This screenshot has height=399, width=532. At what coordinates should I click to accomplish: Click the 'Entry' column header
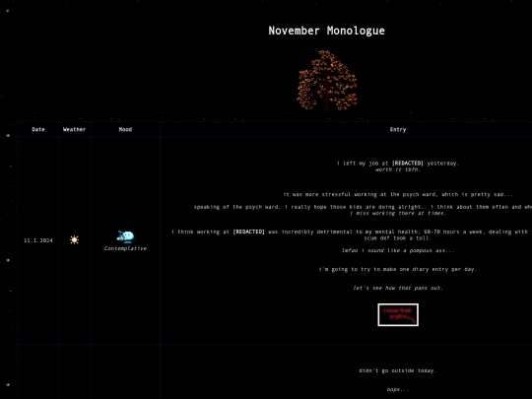pos(398,129)
